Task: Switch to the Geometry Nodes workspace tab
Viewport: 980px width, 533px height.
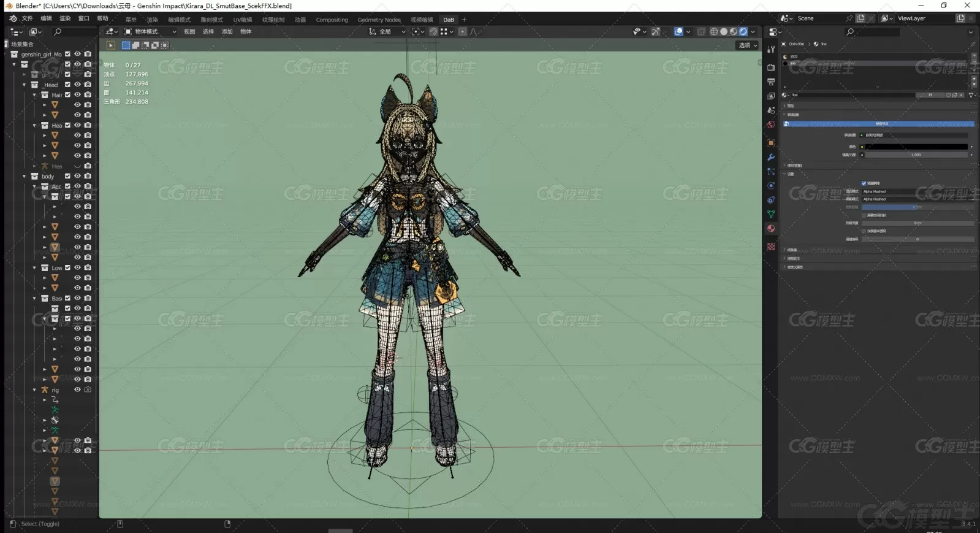Action: pyautogui.click(x=379, y=20)
